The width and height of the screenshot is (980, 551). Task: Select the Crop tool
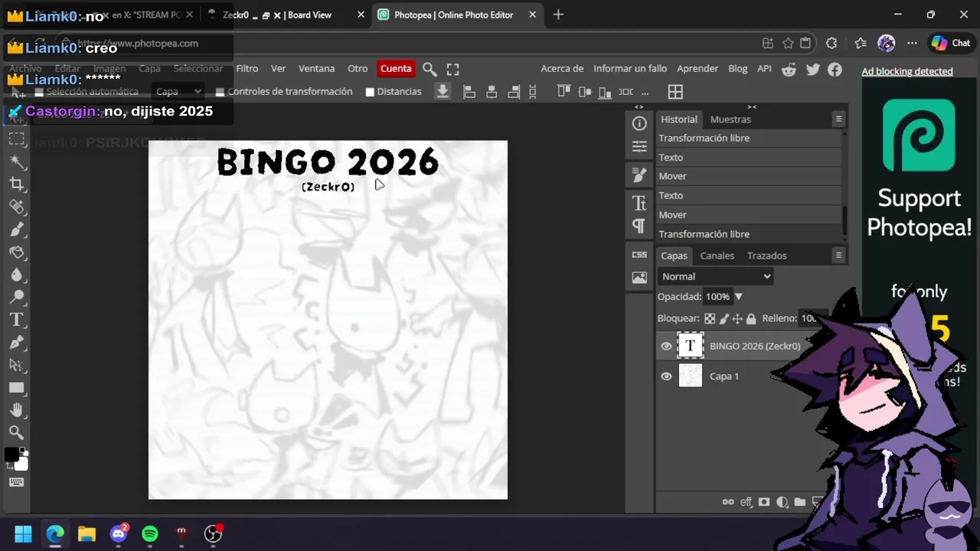point(16,184)
